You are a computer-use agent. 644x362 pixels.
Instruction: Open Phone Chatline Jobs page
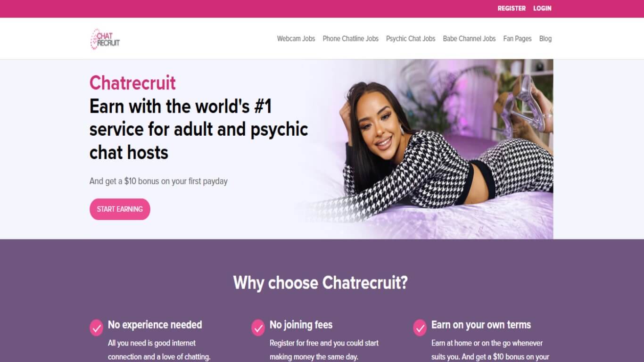coord(351,39)
